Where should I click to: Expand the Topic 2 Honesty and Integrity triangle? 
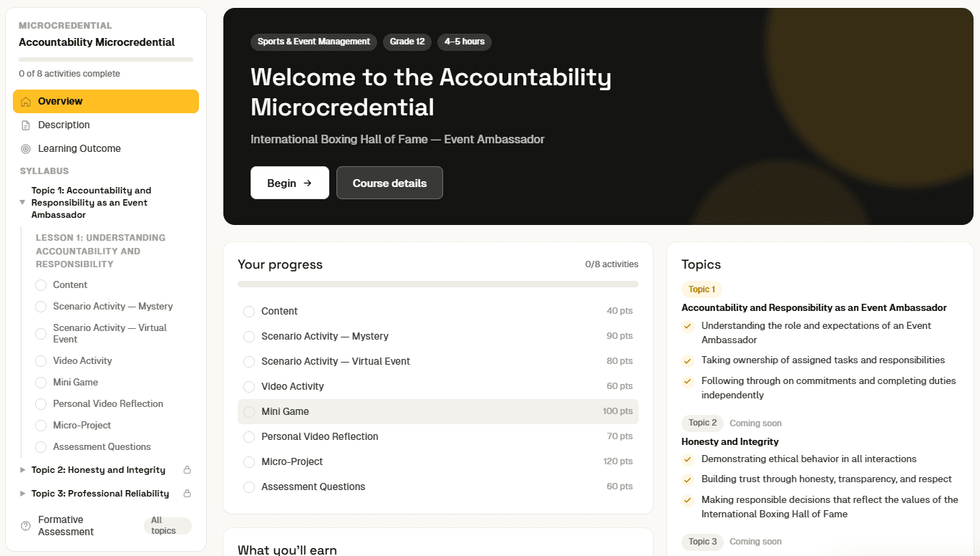point(22,471)
